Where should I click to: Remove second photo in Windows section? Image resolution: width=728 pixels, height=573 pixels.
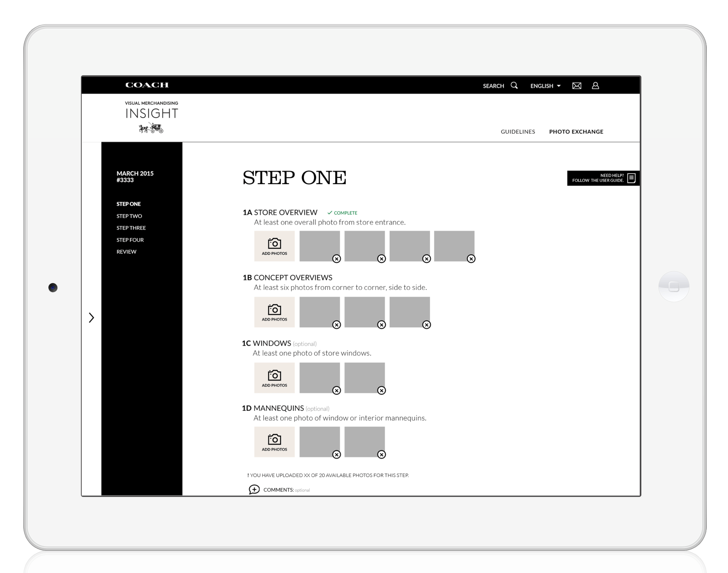(381, 391)
